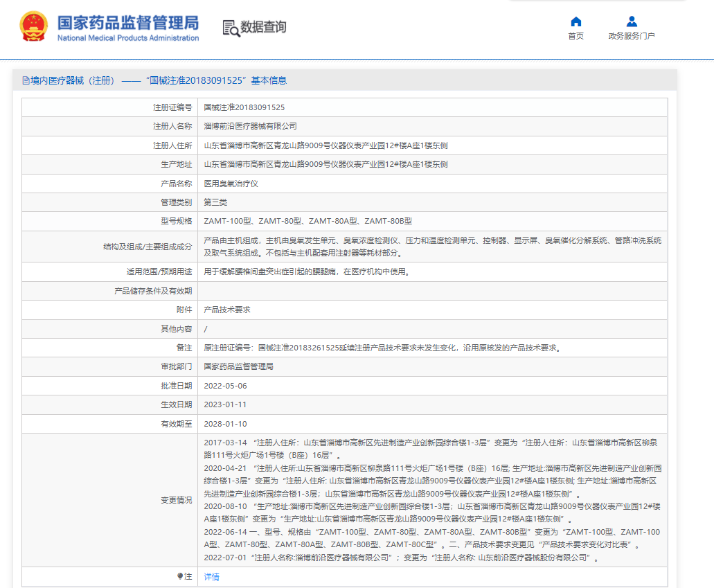The image size is (714, 588).
Task: Click the 注 note pin icon
Action: [180, 576]
